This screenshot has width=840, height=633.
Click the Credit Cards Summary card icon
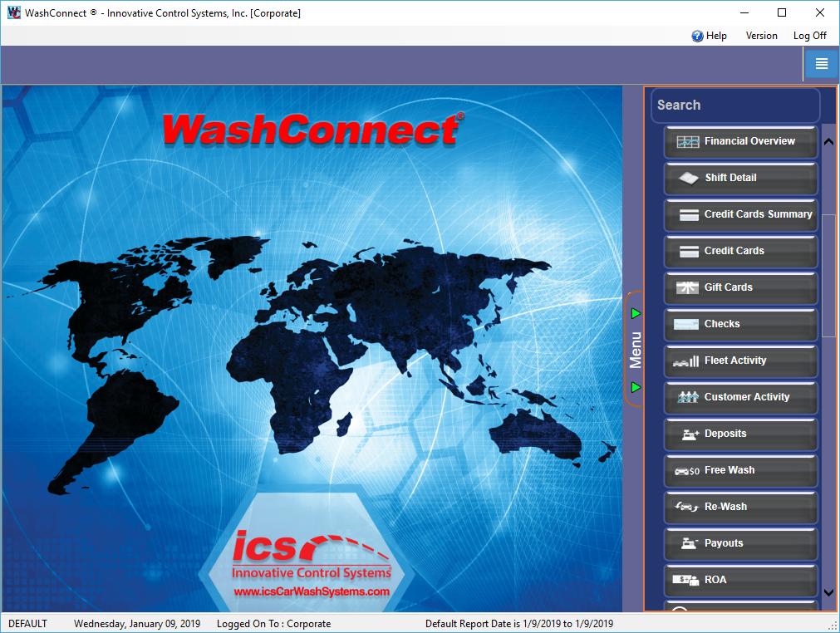tap(689, 215)
